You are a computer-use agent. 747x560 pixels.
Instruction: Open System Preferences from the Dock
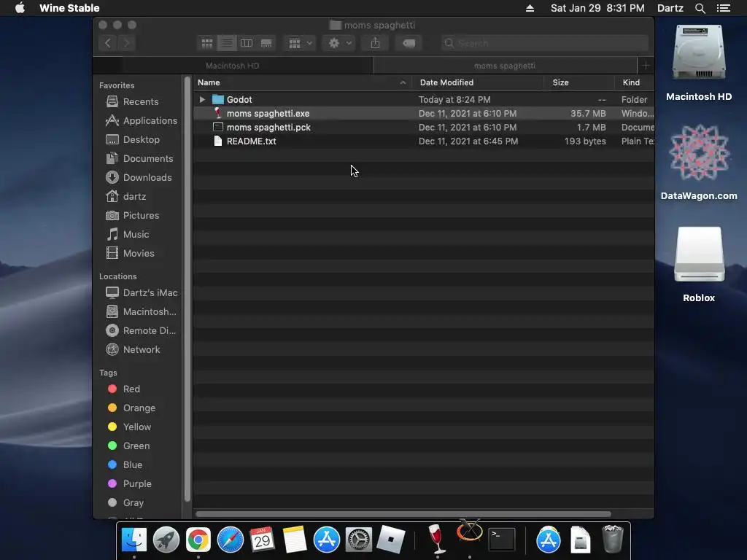(358, 540)
